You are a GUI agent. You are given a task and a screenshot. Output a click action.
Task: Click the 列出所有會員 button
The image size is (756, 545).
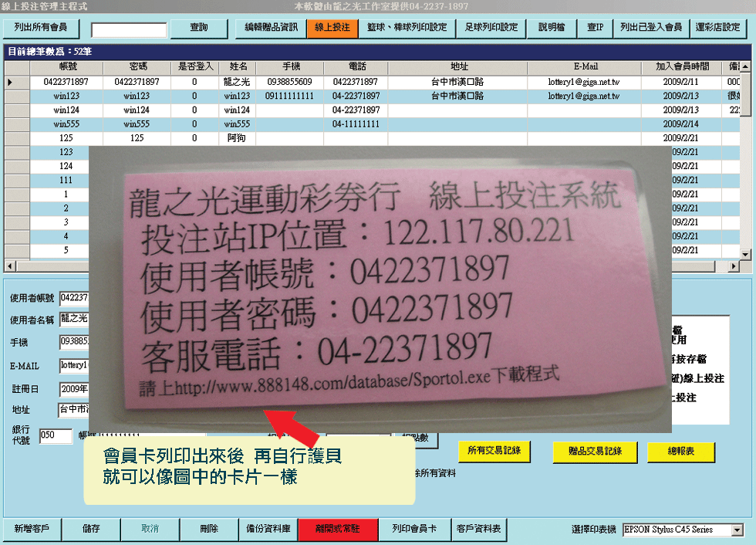coord(41,28)
